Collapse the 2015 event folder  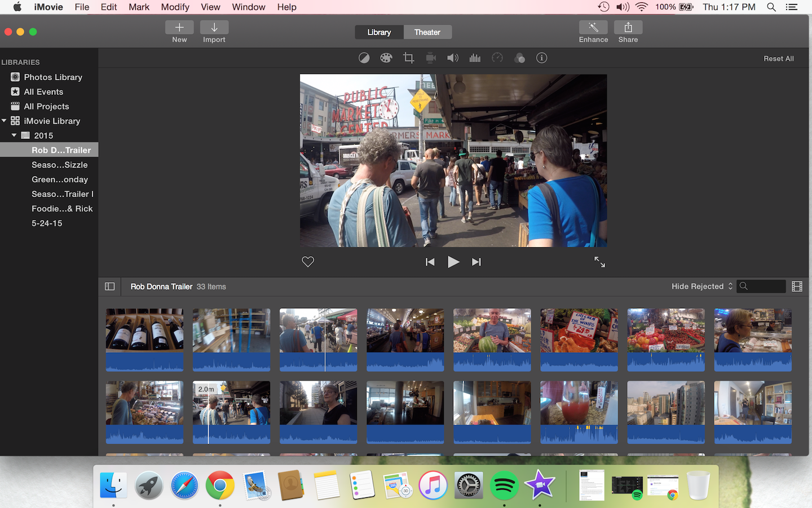pos(14,135)
